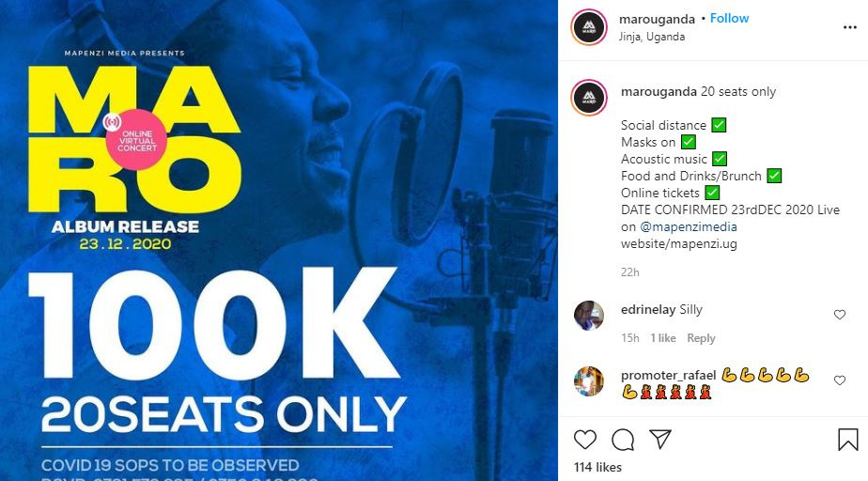Share the post via the paper plane icon
Viewport: 868px width, 481px height.
(x=660, y=439)
